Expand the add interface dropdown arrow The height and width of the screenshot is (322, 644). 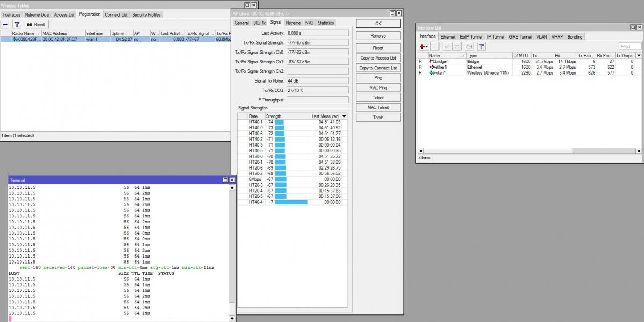tap(427, 47)
